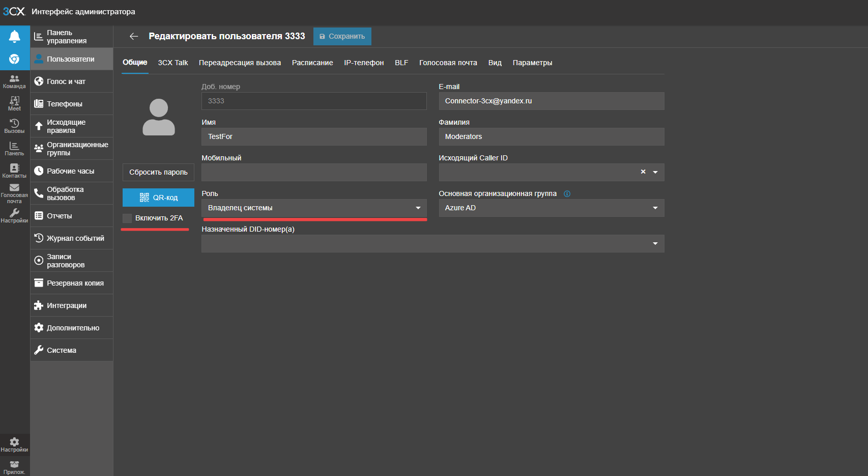Open Отчеты in the sidebar
This screenshot has width=868, height=476.
(x=72, y=216)
